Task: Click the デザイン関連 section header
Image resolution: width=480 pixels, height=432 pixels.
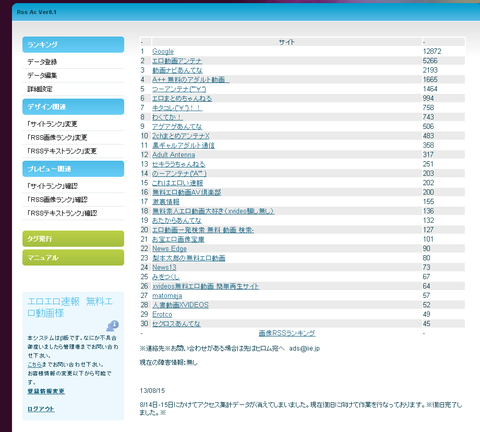Action: [x=73, y=107]
